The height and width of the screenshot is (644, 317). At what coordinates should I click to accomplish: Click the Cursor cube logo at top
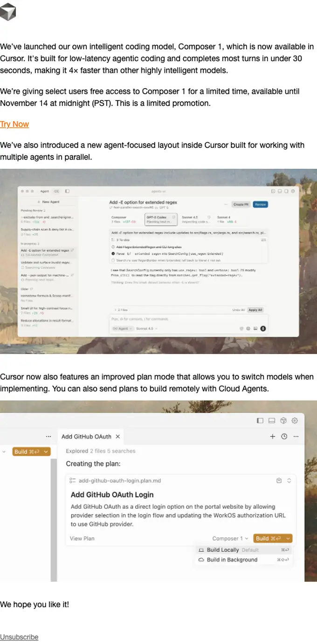pos(8,12)
